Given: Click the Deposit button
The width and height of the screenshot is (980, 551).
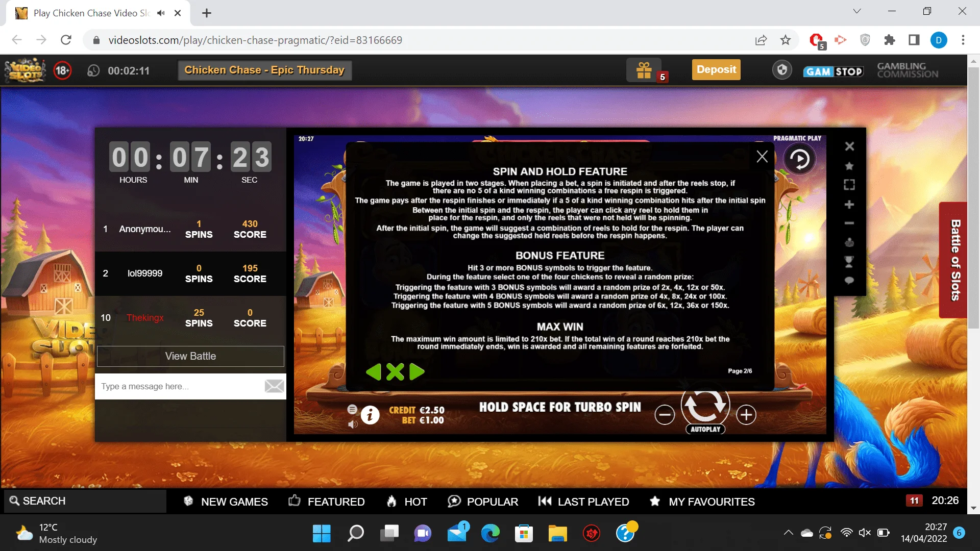Looking at the screenshot, I should 716,70.
